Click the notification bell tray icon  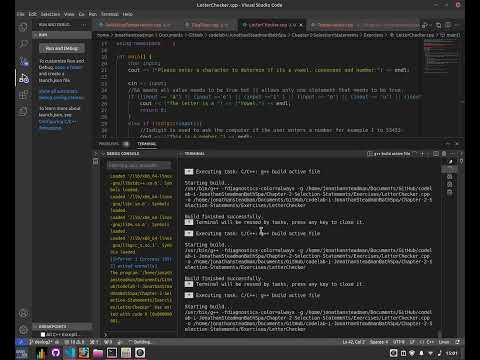[421, 353]
